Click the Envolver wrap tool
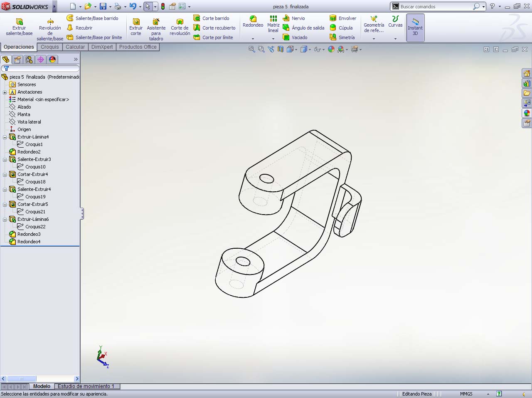Image resolution: width=532 pixels, height=398 pixels. [x=343, y=18]
